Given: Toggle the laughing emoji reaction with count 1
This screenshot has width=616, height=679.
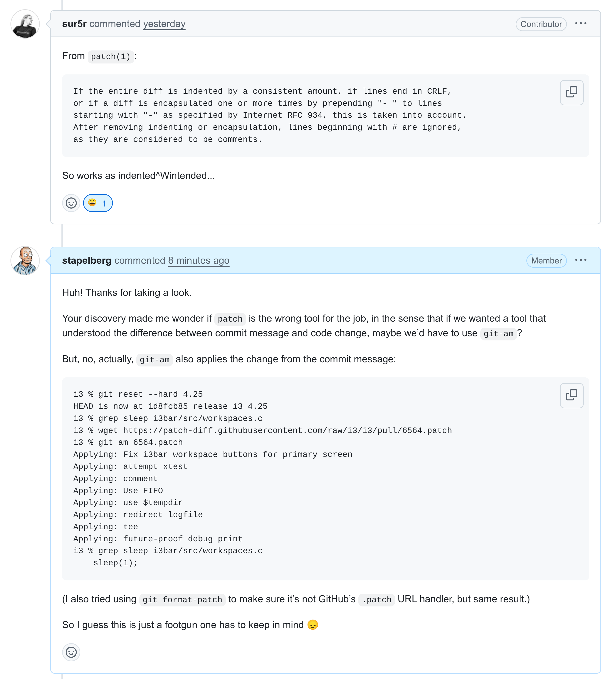Looking at the screenshot, I should [98, 203].
